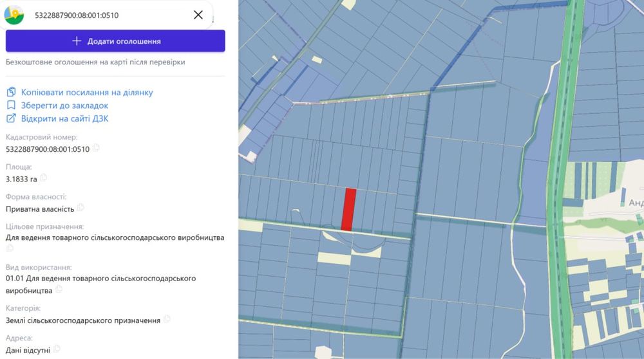Copy the Приватна власність value
644x359 pixels.
click(x=81, y=208)
